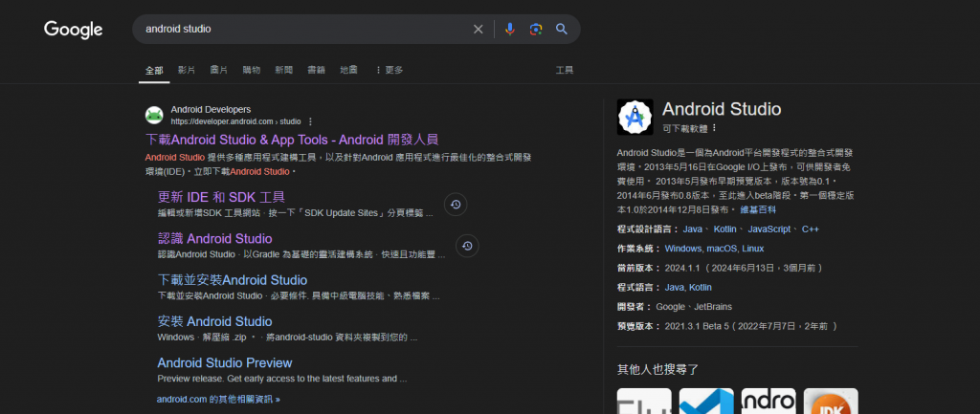Image resolution: width=980 pixels, height=414 pixels.
Task: Open the options icon next to 可下載軟體
Action: point(714,128)
